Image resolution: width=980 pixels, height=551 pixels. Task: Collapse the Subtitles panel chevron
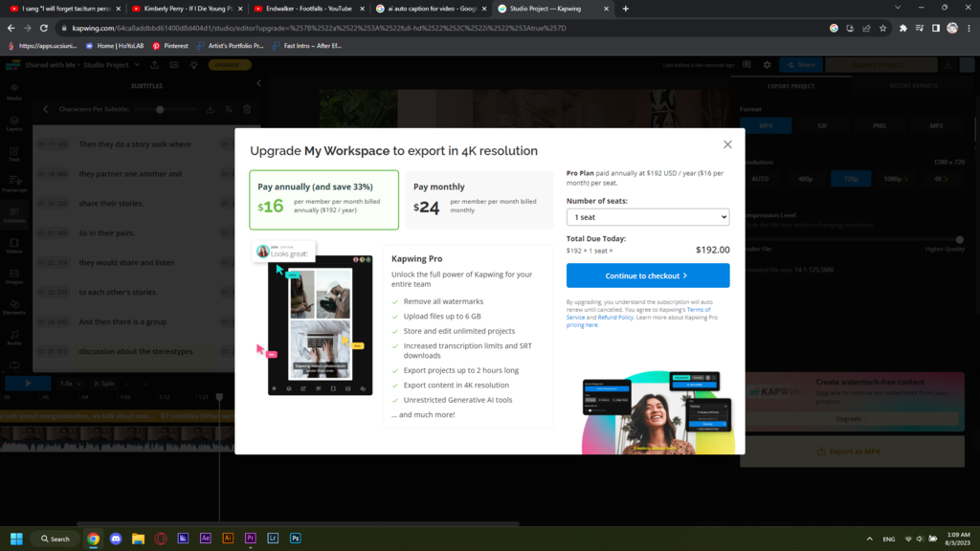258,83
